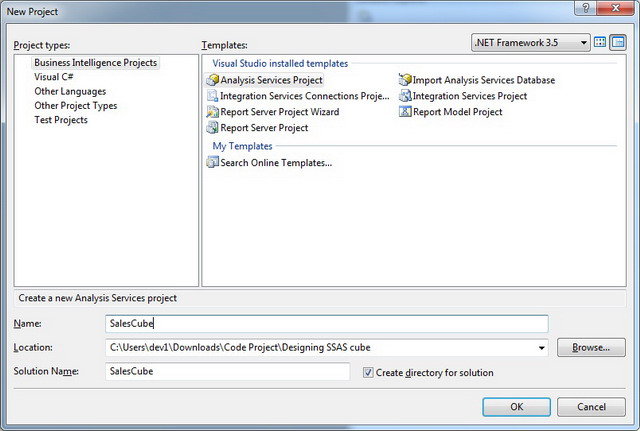The height and width of the screenshot is (431, 640).
Task: Click the Name field containing SalesCube
Action: click(x=327, y=324)
